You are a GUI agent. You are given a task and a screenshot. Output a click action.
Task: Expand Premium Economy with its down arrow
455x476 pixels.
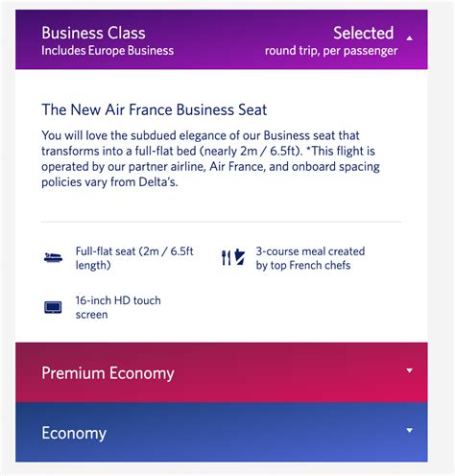(x=409, y=370)
